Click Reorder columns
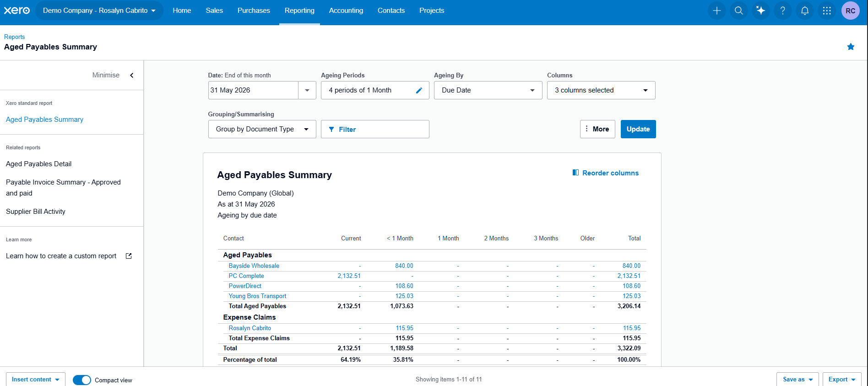The width and height of the screenshot is (868, 386). pyautogui.click(x=606, y=173)
